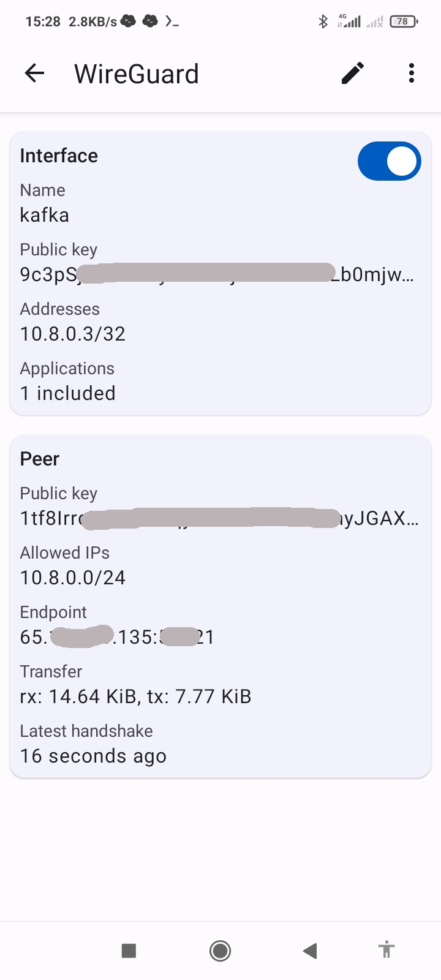Tap the interface name kafka
Screen dimensions: 441x980
point(45,215)
